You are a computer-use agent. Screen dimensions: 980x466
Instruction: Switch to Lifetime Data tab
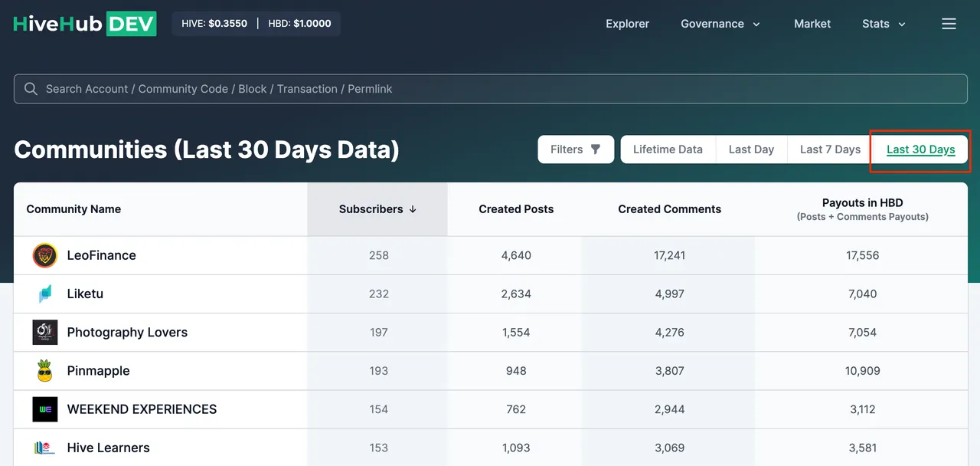(x=668, y=149)
